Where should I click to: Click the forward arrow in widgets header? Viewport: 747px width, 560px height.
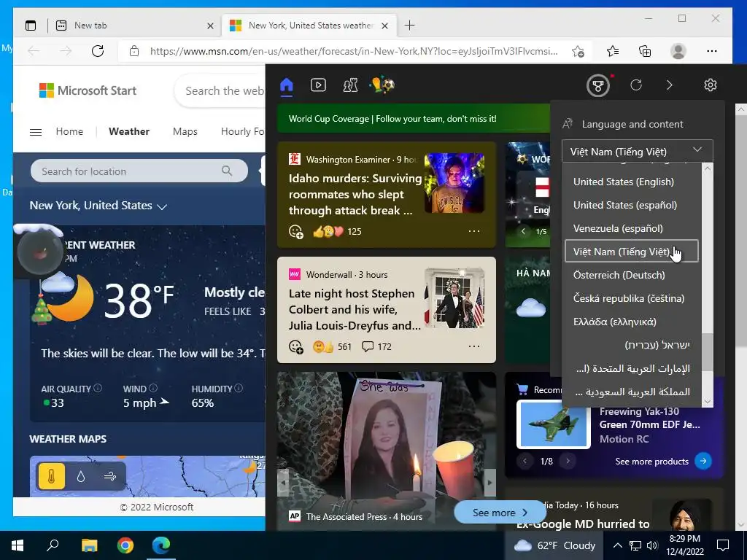670,85
